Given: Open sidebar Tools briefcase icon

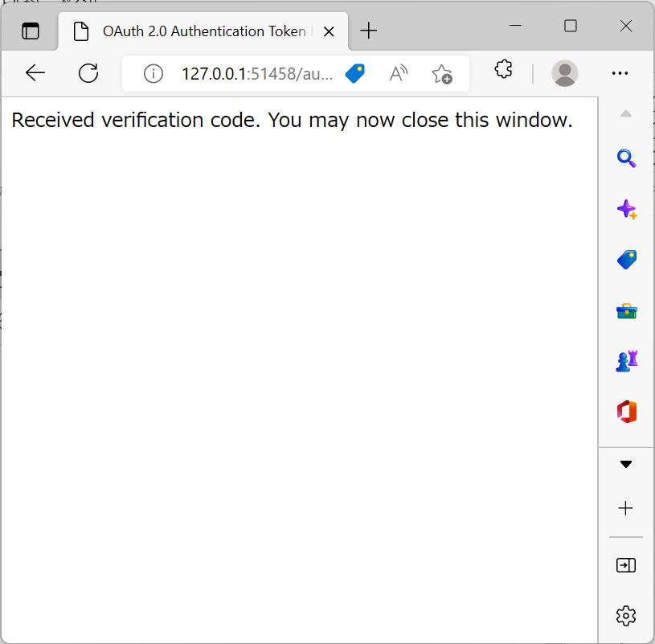Looking at the screenshot, I should click(x=627, y=311).
